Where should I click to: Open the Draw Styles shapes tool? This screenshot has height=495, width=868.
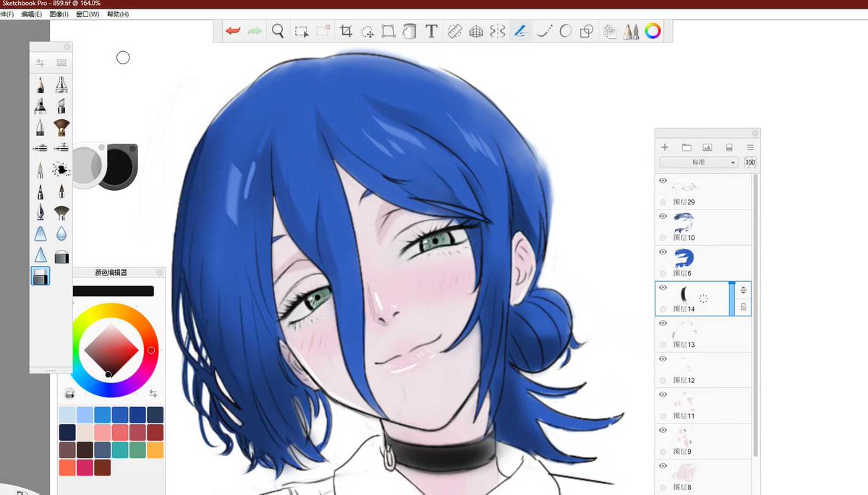tap(587, 31)
